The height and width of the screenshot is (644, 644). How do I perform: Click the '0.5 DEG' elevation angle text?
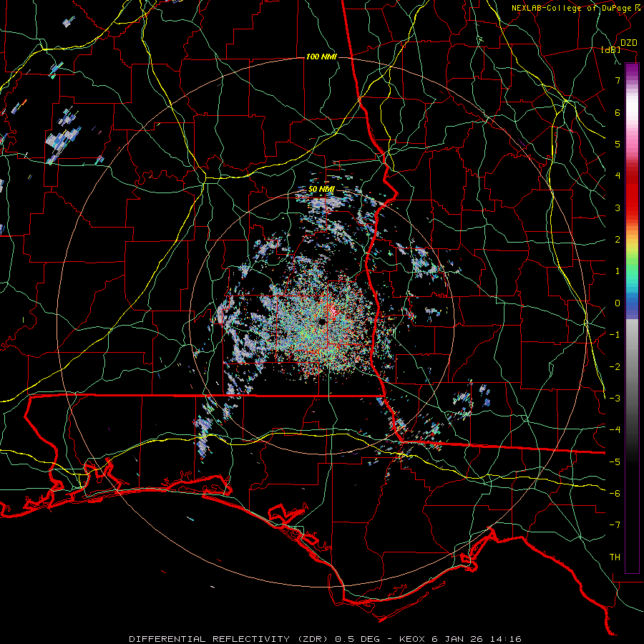[357, 639]
